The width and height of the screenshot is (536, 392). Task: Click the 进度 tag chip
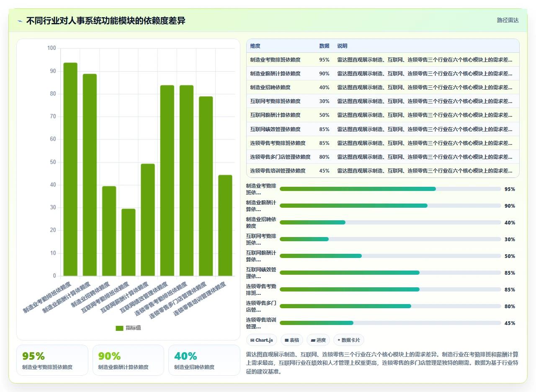318,340
